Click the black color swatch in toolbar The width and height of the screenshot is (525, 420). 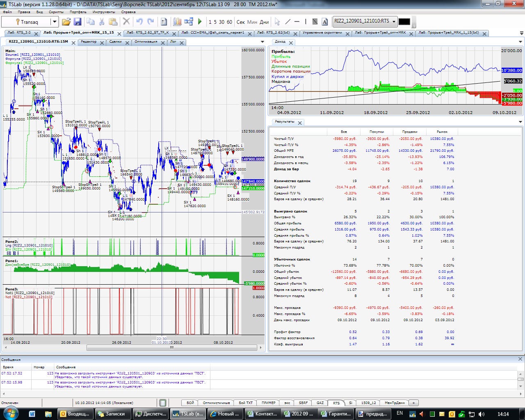(404, 22)
